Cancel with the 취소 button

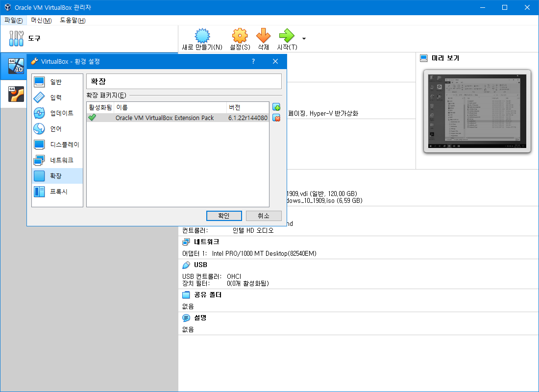click(x=264, y=216)
